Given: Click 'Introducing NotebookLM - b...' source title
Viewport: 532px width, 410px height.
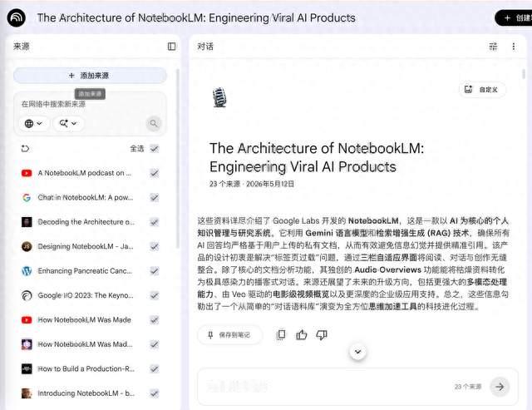Looking at the screenshot, I should [86, 393].
